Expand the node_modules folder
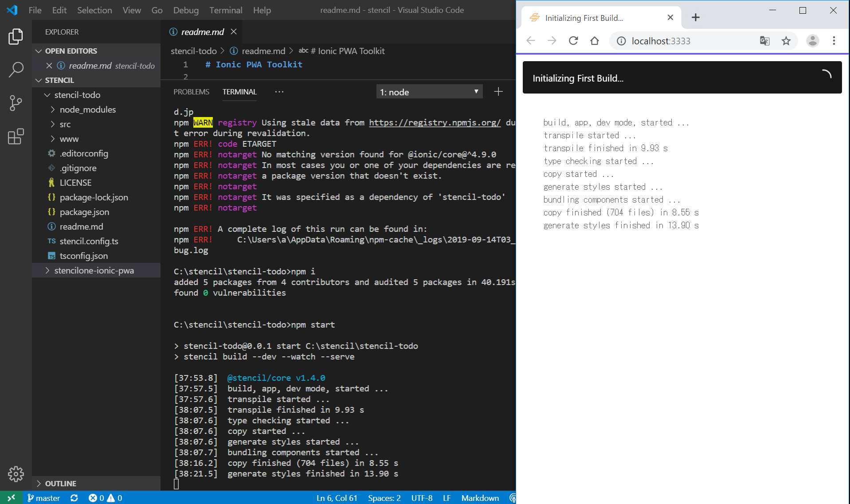Viewport: 850px width, 504px height. (87, 109)
